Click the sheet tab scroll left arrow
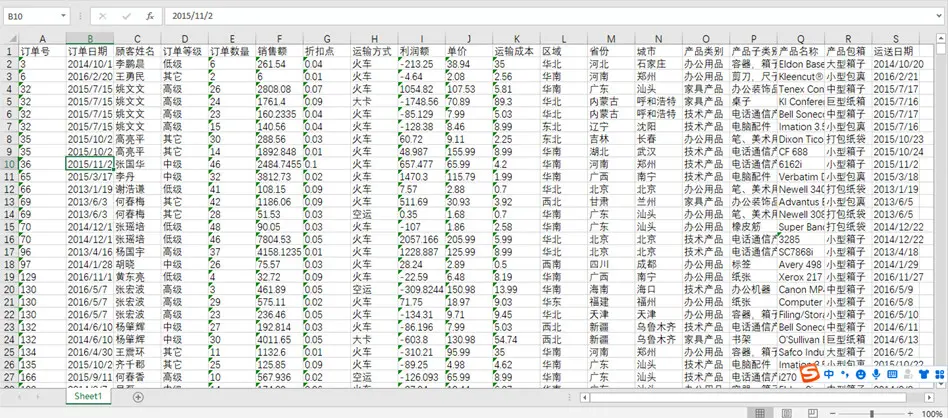Image resolution: width=948 pixels, height=418 pixels. [x=19, y=397]
